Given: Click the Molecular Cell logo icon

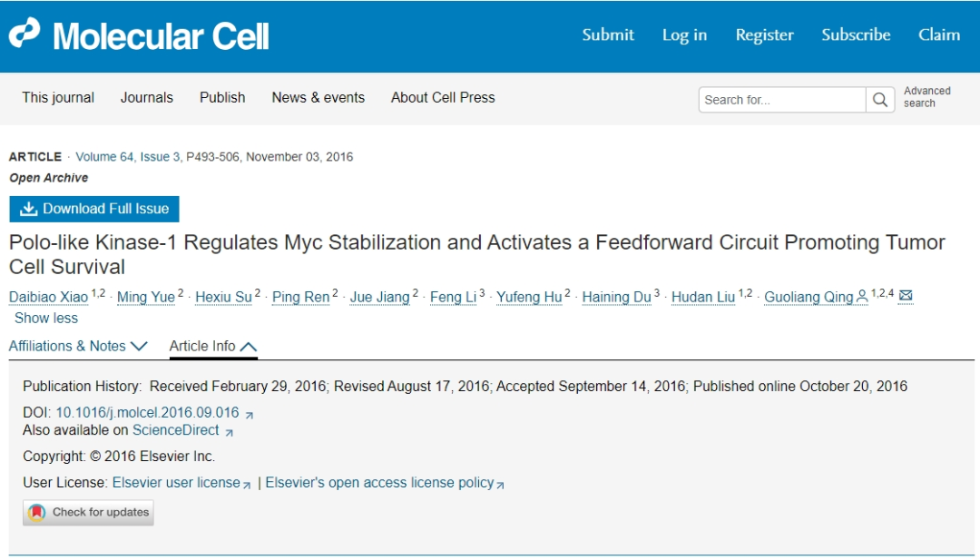Looking at the screenshot, I should 24,33.
